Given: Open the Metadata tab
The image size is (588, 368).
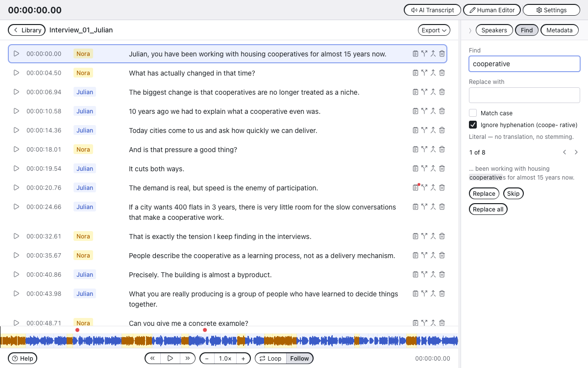Looking at the screenshot, I should tap(559, 30).
